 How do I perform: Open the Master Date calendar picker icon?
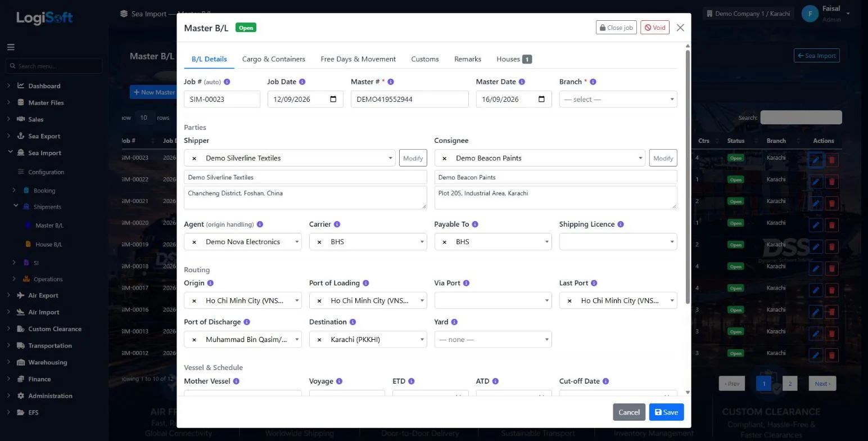(x=542, y=100)
